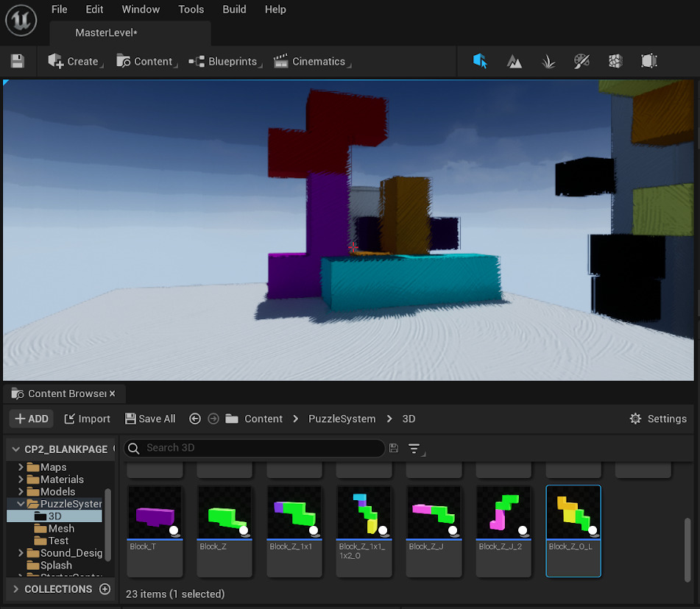The width and height of the screenshot is (700, 609).
Task: Add a new collection with plus icon
Action: tap(105, 589)
